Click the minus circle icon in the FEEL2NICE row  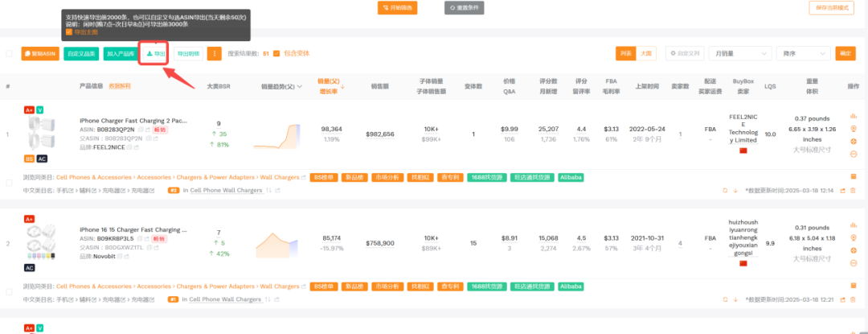pyautogui.click(x=853, y=154)
